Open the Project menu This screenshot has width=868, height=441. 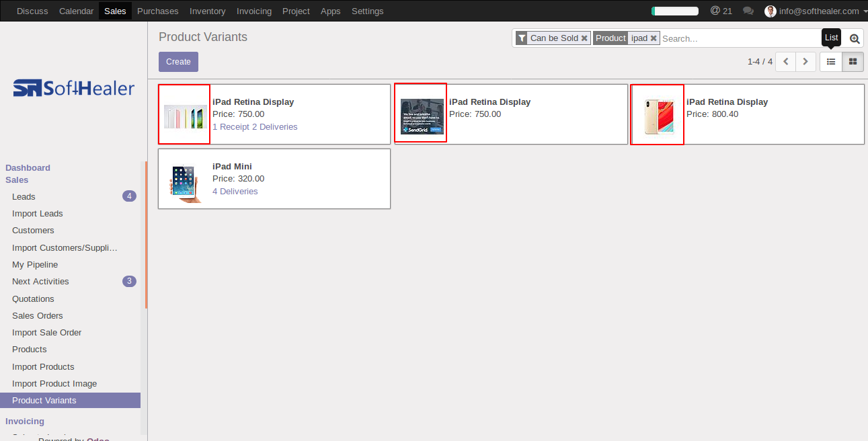tap(296, 11)
